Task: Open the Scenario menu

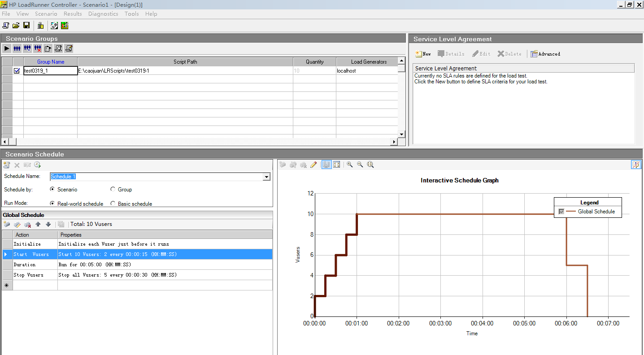Action: click(x=46, y=14)
